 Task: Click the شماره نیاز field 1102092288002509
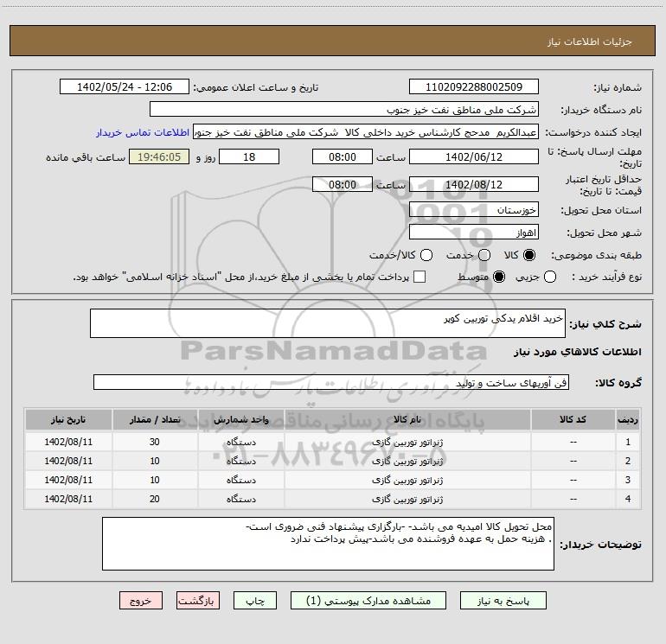point(474,86)
